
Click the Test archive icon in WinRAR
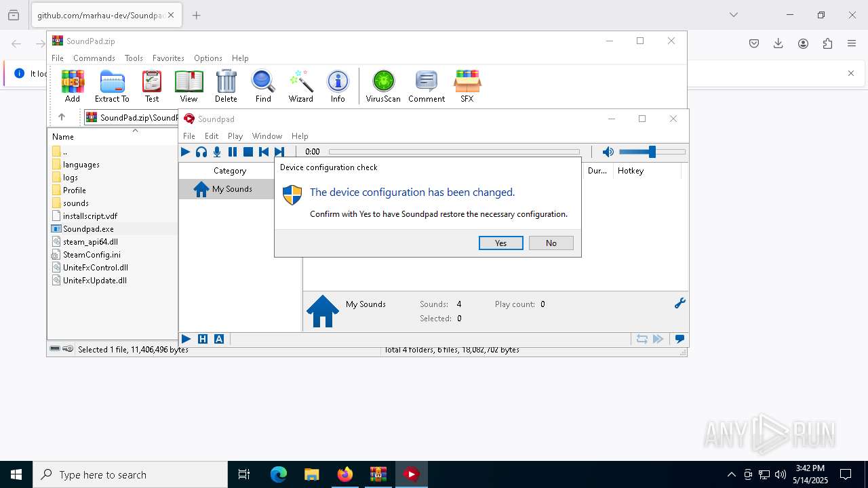[152, 86]
